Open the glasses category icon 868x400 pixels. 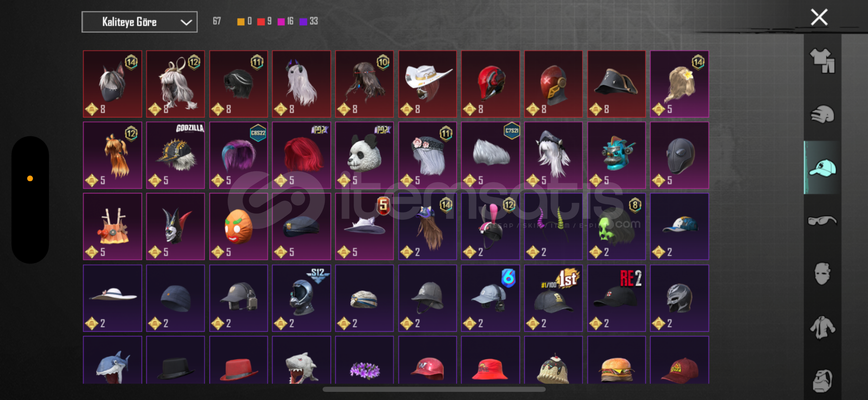[822, 221]
